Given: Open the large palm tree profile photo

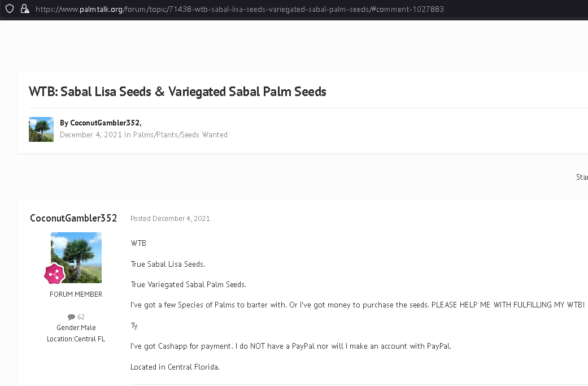Looking at the screenshot, I should [76, 257].
